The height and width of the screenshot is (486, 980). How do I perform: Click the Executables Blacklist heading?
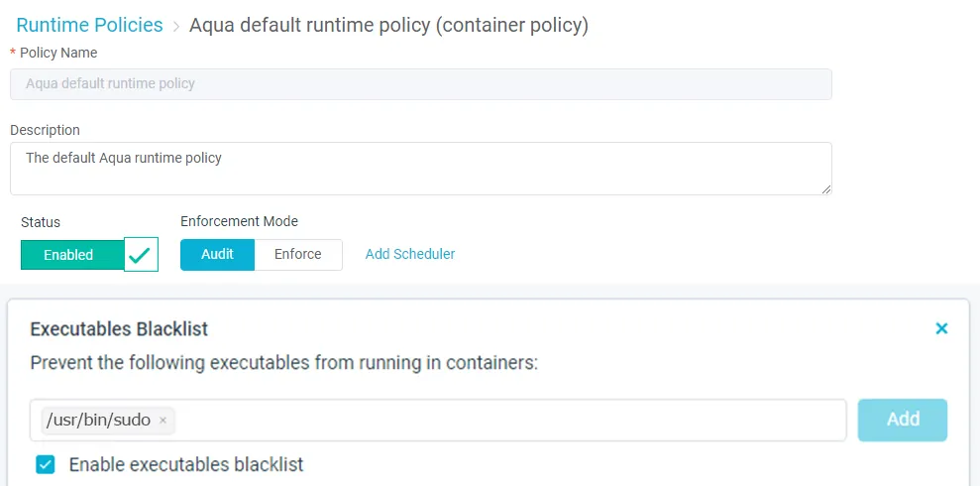point(119,328)
